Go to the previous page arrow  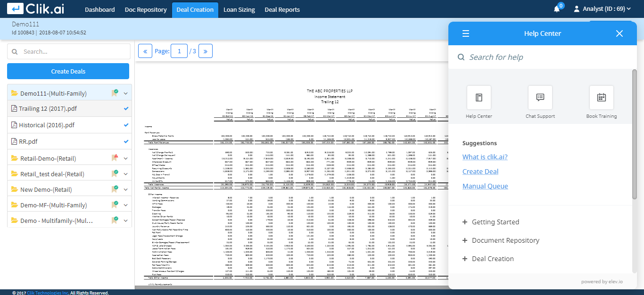(x=145, y=51)
